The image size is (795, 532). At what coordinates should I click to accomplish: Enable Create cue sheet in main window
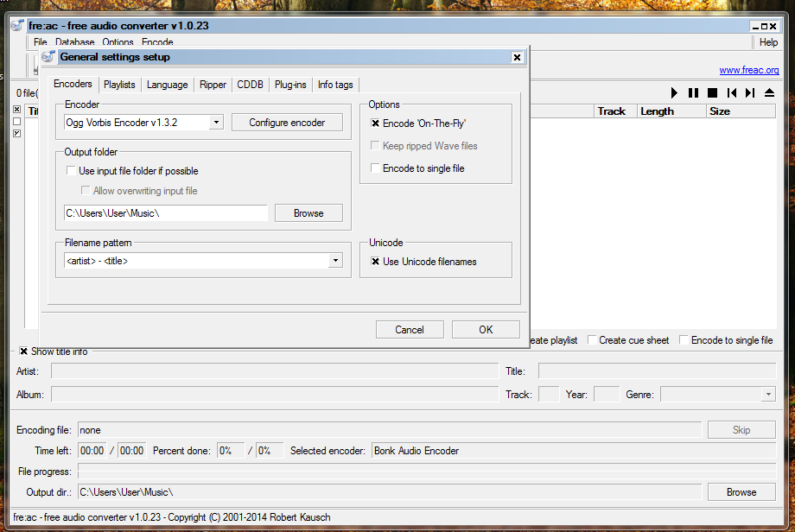[x=592, y=340]
